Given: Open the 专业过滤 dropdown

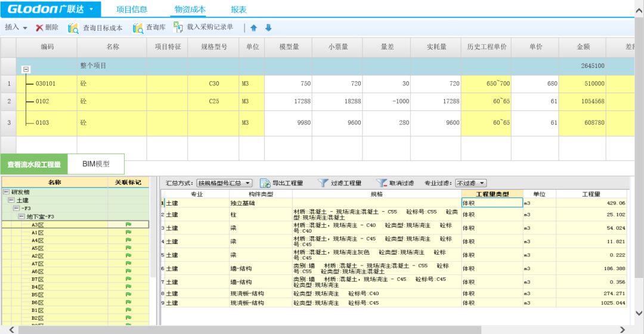Looking at the screenshot, I should 471,183.
